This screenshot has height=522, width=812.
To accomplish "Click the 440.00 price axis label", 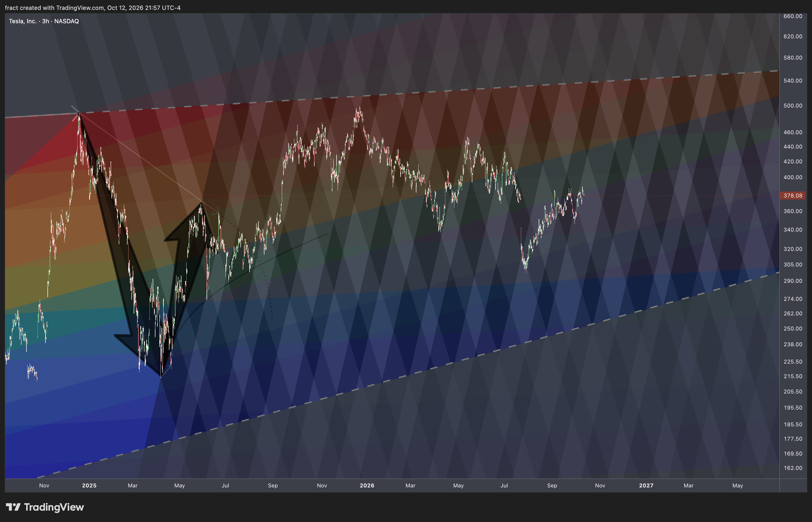I will coord(793,147).
